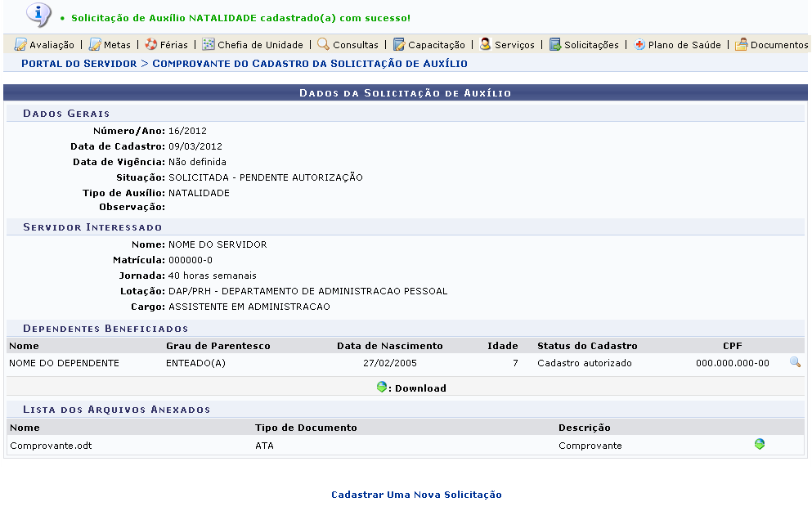Click the Capacitação icon
Viewport: 812px width, 511px height.
399,45
